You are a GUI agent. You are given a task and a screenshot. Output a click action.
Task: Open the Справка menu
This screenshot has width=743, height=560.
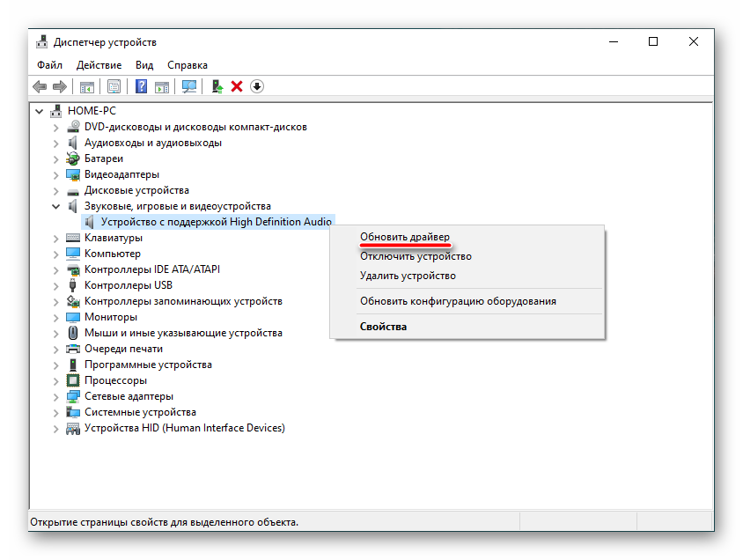188,65
